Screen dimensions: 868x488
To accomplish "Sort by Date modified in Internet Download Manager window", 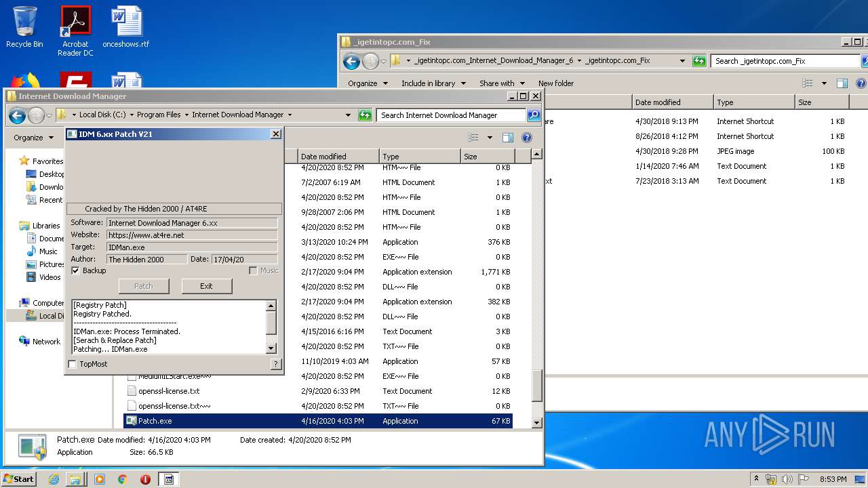I will point(338,157).
